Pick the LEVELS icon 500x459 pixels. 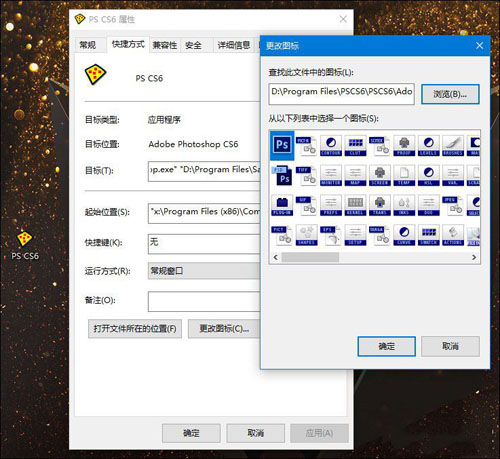click(428, 146)
